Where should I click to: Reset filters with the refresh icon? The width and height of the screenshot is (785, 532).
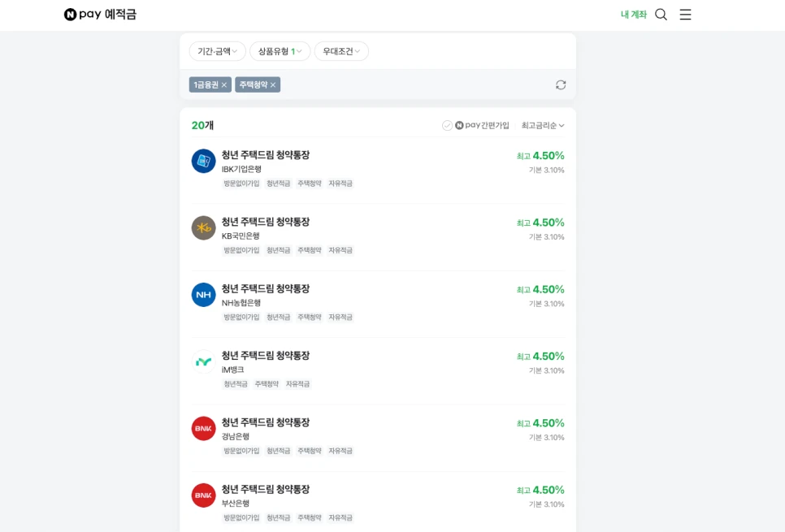pyautogui.click(x=561, y=84)
